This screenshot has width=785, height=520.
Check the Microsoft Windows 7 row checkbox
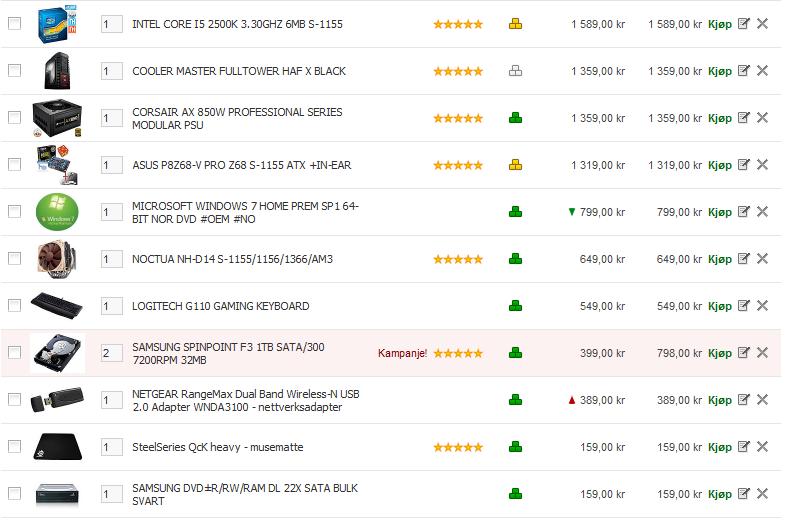[15, 212]
